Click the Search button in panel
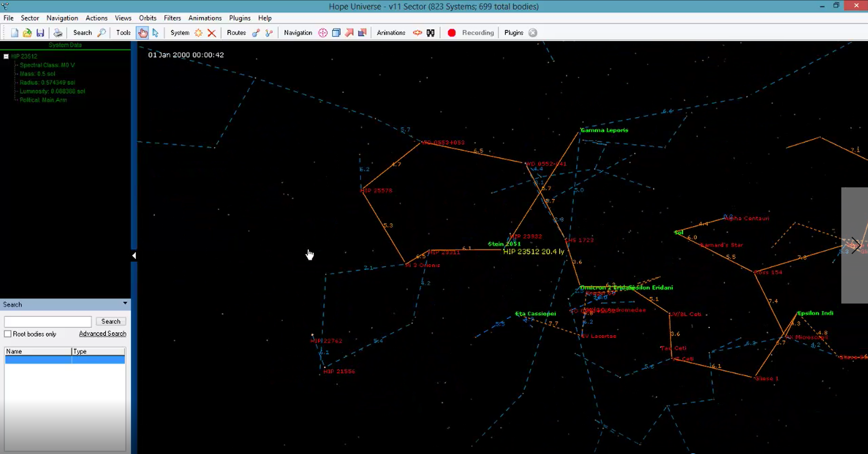 coord(111,322)
